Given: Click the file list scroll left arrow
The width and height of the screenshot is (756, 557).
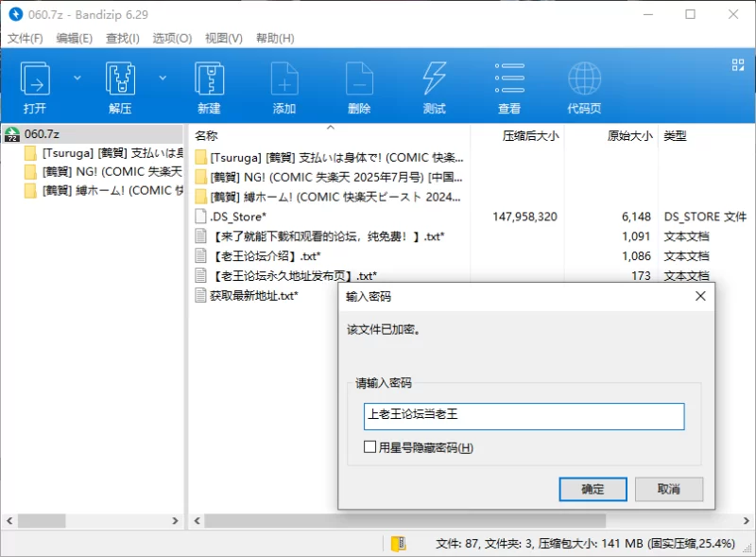Looking at the screenshot, I should click(197, 521).
